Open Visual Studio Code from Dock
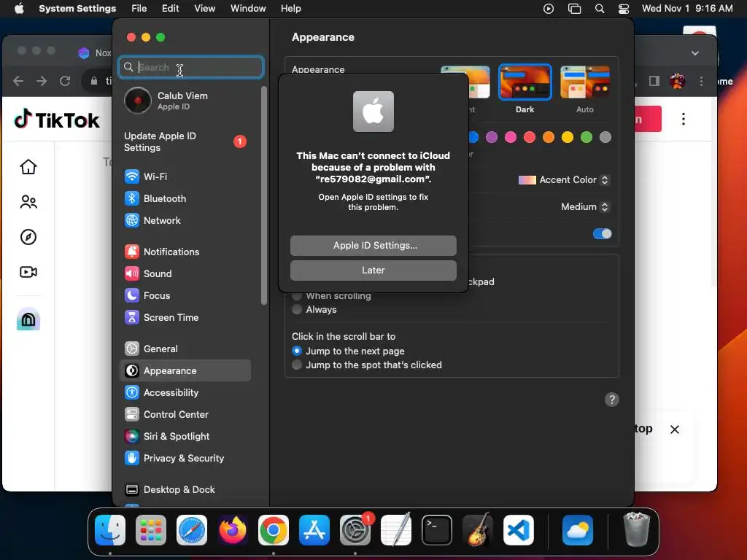Image resolution: width=747 pixels, height=560 pixels. pyautogui.click(x=519, y=530)
